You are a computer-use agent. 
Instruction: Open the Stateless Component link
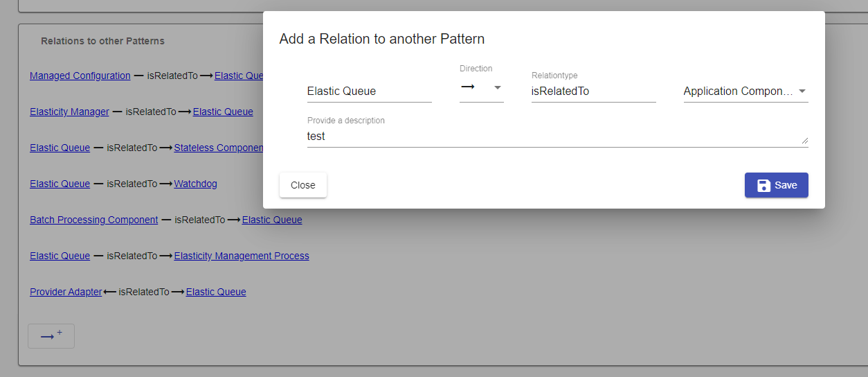219,148
